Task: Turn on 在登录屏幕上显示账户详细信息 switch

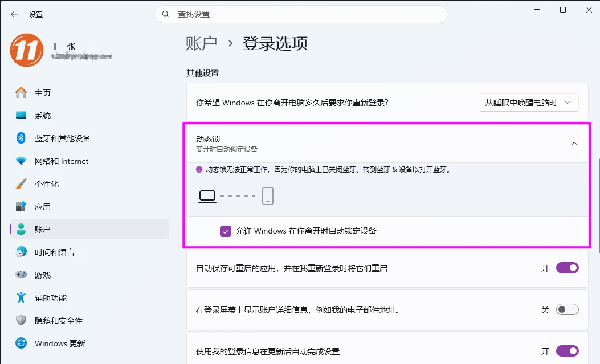Action: click(567, 309)
